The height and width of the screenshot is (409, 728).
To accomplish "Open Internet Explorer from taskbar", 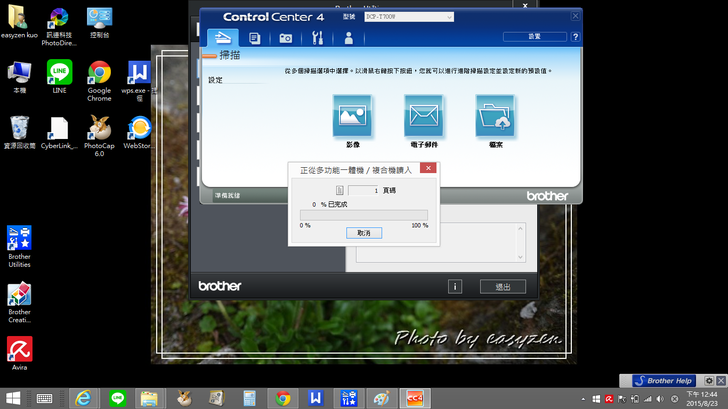I will (x=83, y=398).
